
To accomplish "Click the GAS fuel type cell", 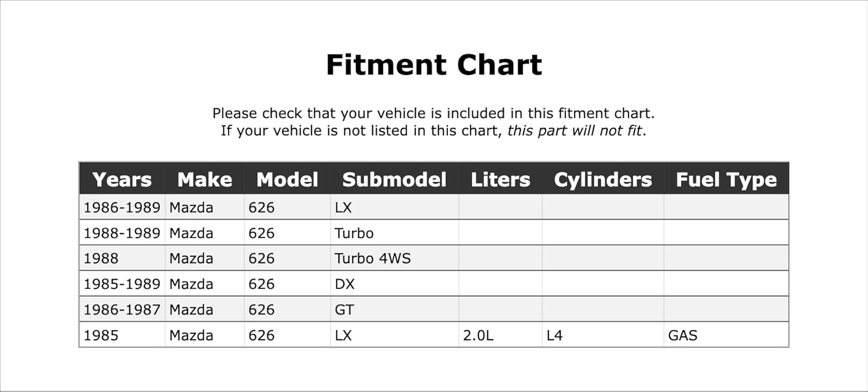I will (x=726, y=335).
